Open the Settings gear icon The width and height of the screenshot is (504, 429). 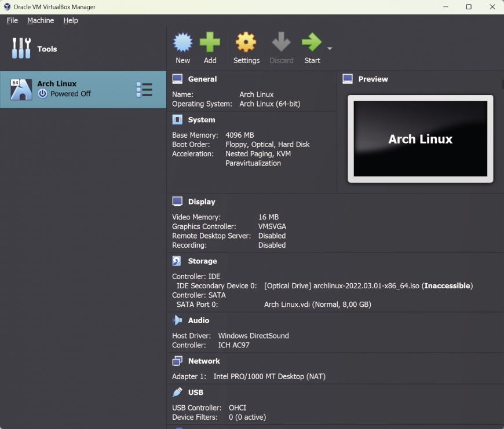[246, 42]
